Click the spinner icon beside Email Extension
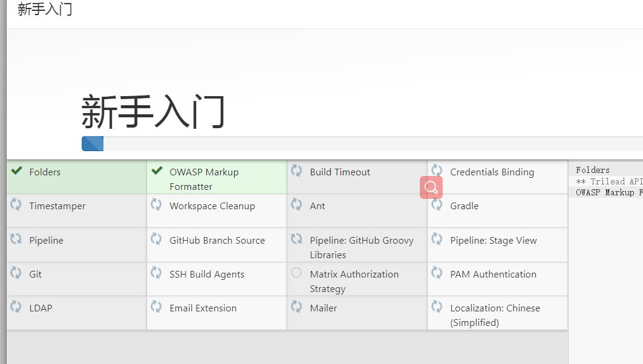This screenshot has width=643, height=364. (x=156, y=307)
